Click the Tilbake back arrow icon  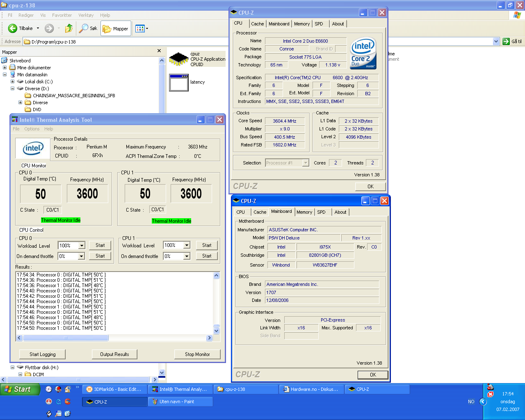[x=13, y=28]
